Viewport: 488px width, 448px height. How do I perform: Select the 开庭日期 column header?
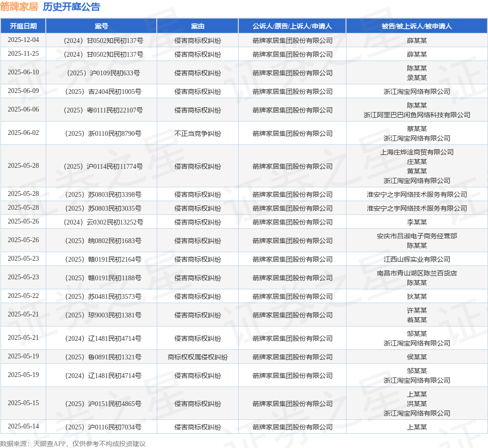point(23,26)
